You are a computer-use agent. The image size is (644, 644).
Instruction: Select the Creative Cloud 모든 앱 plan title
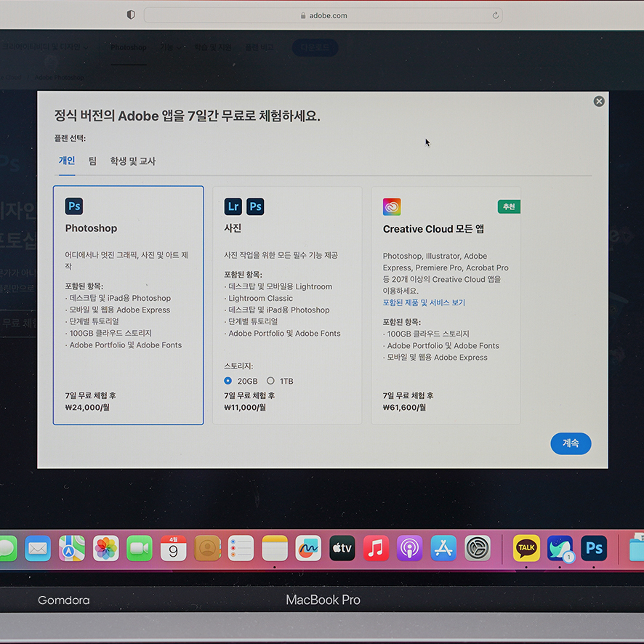coord(433,229)
